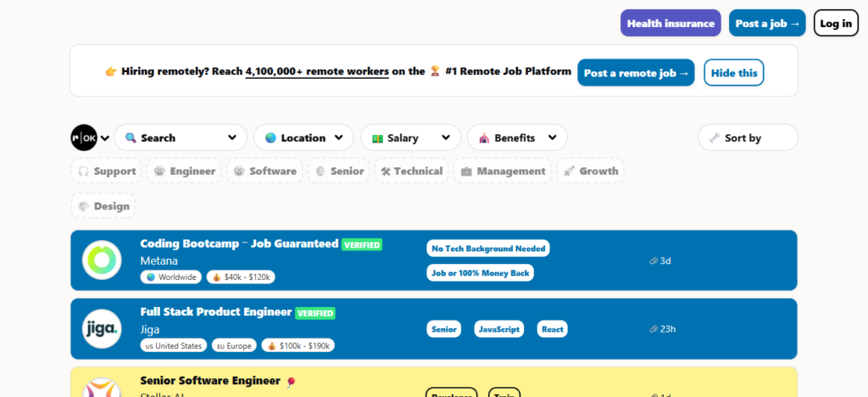The image size is (868, 397).
Task: Click the Worldwide location tag
Action: tap(171, 277)
